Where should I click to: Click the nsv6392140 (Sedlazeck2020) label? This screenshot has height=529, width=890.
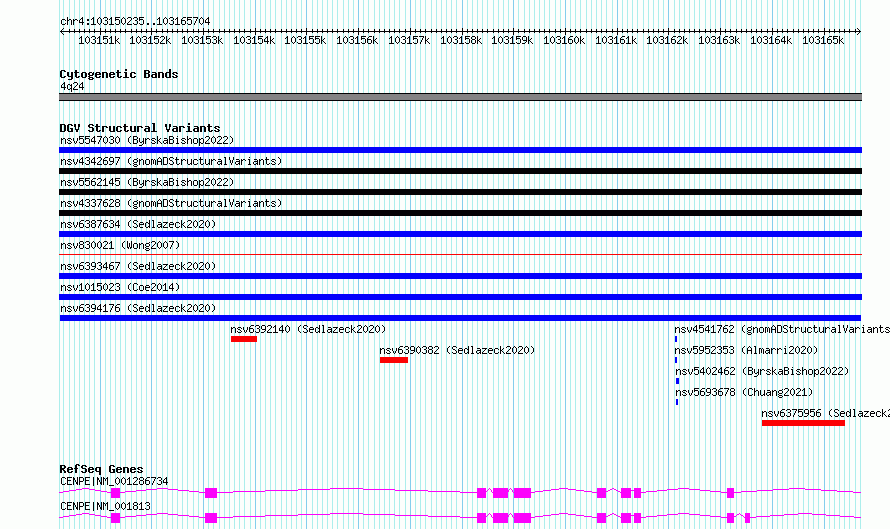pos(308,329)
